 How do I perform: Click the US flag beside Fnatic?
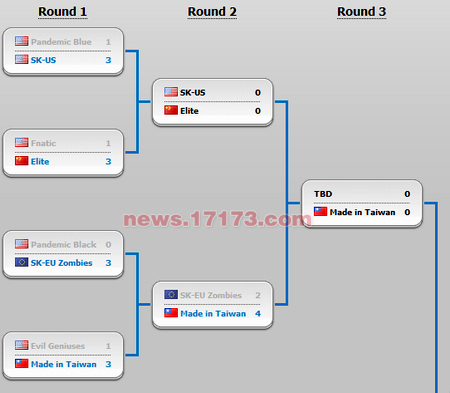[x=21, y=143]
